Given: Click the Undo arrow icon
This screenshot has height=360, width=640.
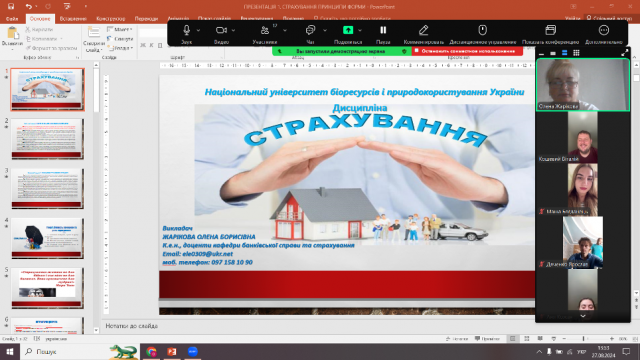Looking at the screenshot, I should (28, 7).
